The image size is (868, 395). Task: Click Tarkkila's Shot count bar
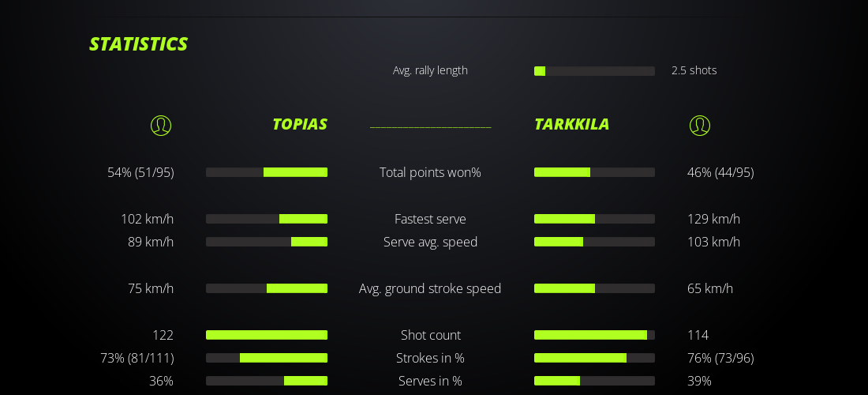coord(594,335)
